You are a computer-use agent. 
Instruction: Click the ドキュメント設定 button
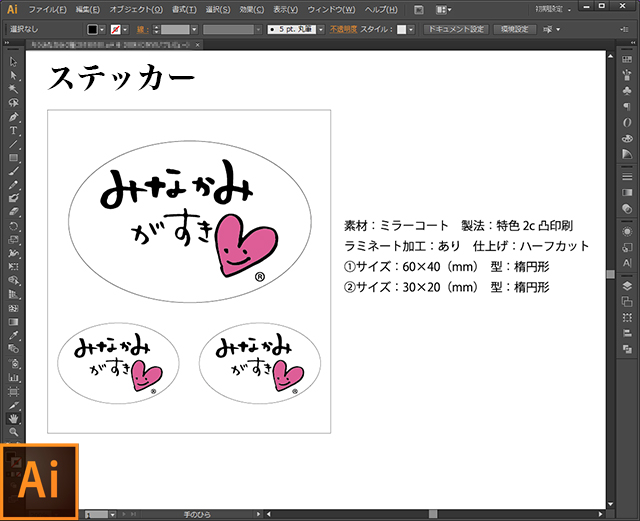pos(456,29)
